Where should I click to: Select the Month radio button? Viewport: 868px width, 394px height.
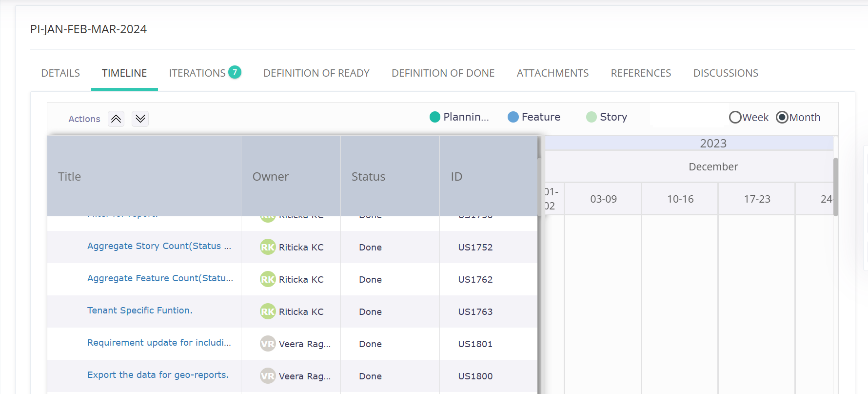coord(782,118)
